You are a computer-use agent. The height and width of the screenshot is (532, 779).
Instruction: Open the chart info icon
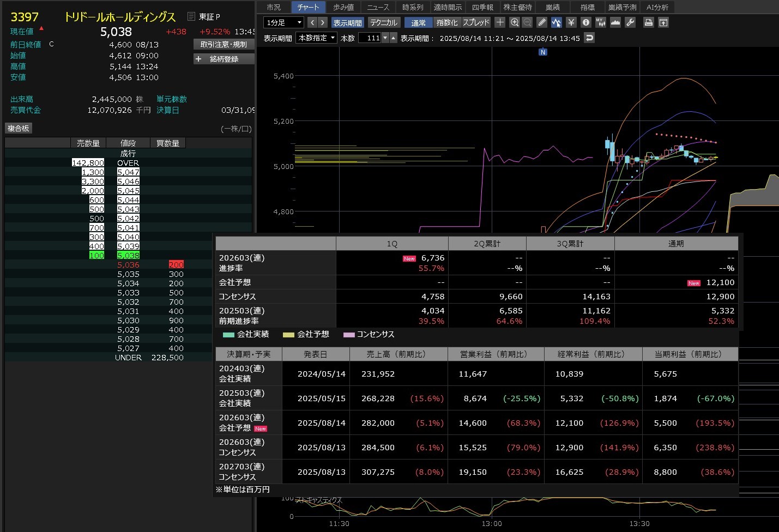(585, 22)
